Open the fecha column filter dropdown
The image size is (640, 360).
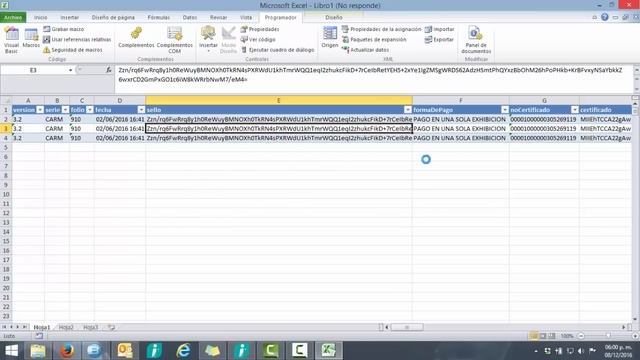tap(141, 110)
